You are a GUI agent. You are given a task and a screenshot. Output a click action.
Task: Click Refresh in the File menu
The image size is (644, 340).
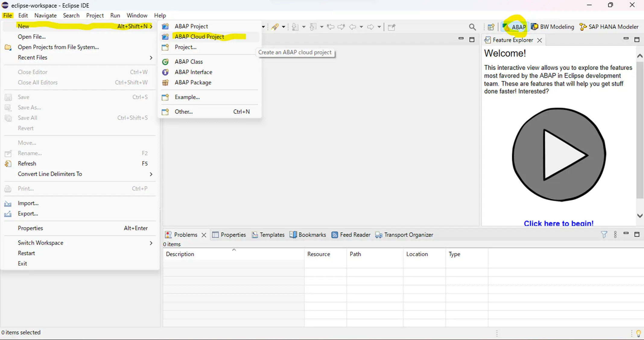80,164
